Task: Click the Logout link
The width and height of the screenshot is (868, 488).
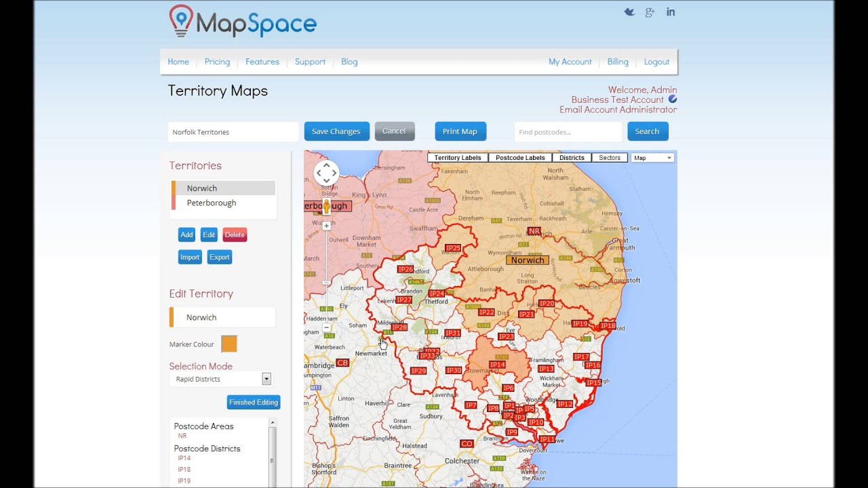Action: pos(656,62)
